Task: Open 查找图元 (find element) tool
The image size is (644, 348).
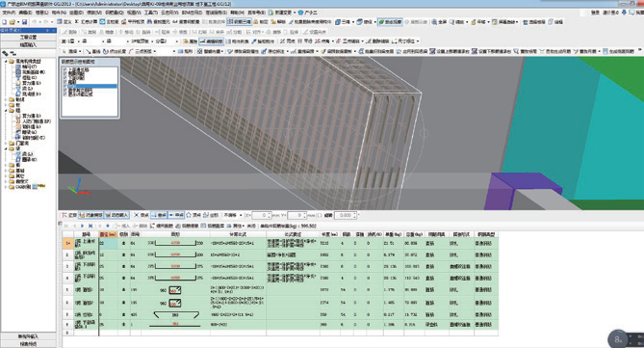Action: (159, 22)
